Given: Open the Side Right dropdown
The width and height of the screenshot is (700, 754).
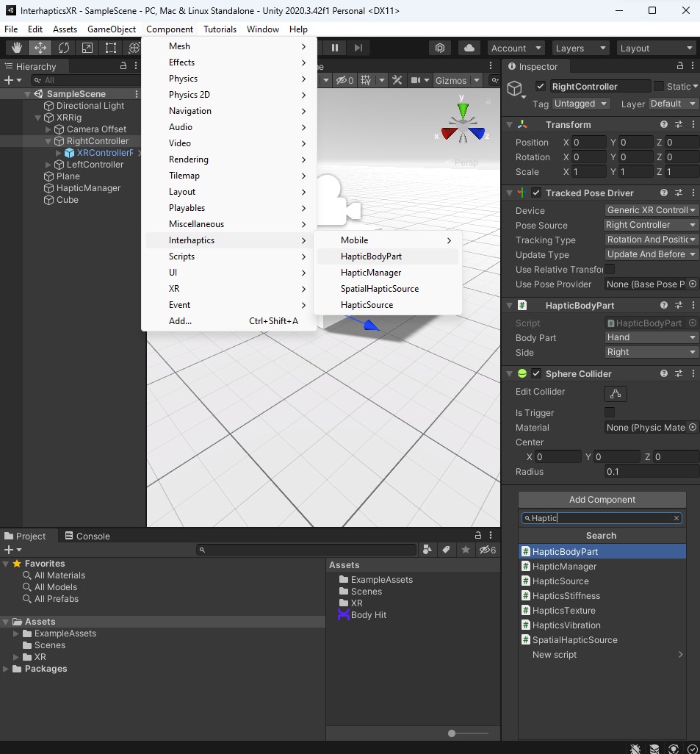Looking at the screenshot, I should coord(651,352).
